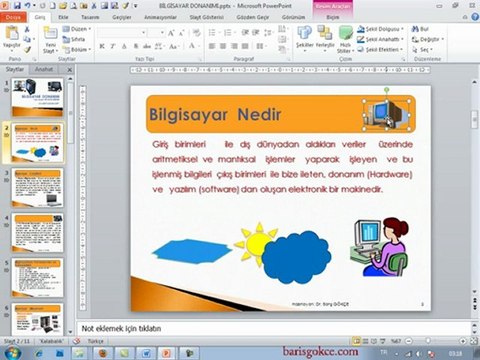The width and height of the screenshot is (480, 360).
Task: Select the blue cloud shape on slide
Action: pos(296,257)
